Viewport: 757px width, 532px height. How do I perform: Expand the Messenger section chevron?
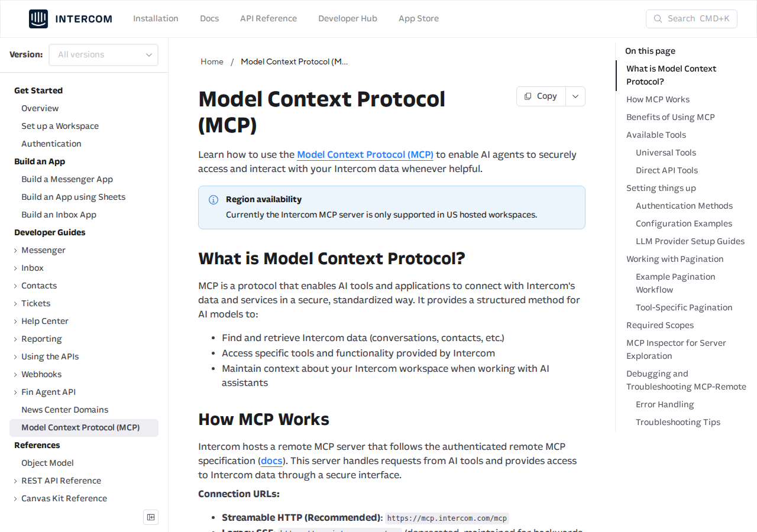click(x=15, y=251)
